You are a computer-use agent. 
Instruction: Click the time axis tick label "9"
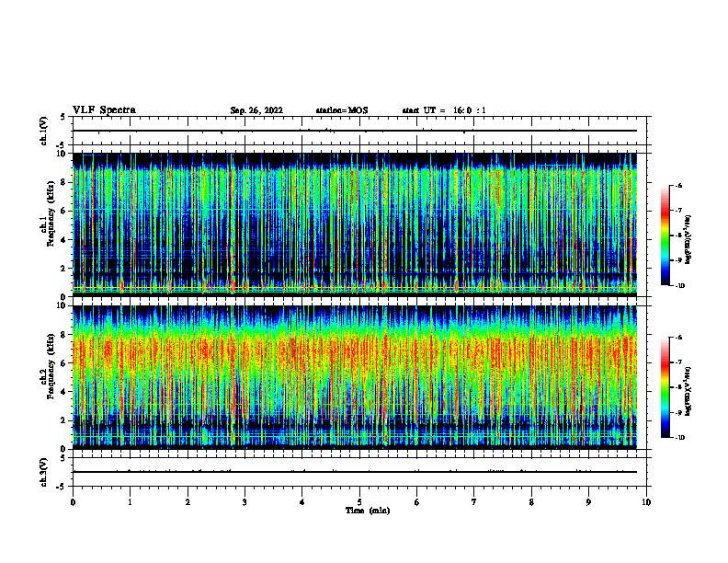[x=588, y=502]
